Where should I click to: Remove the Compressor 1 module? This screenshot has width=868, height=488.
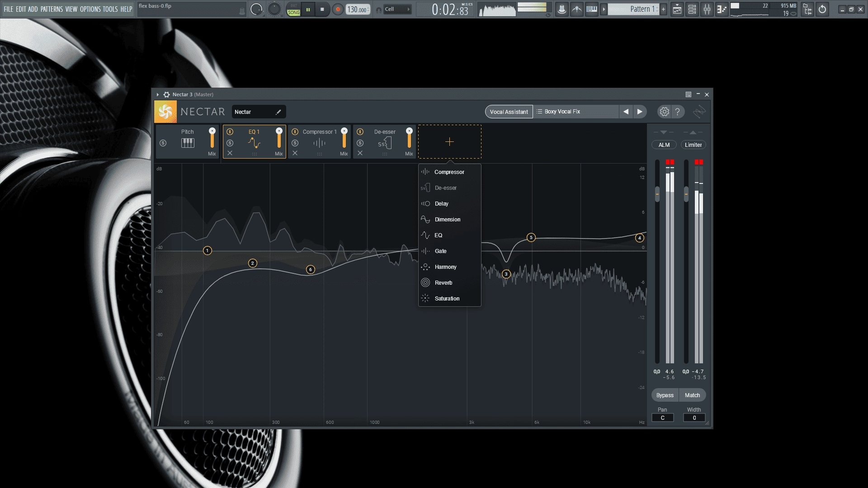[295, 153]
